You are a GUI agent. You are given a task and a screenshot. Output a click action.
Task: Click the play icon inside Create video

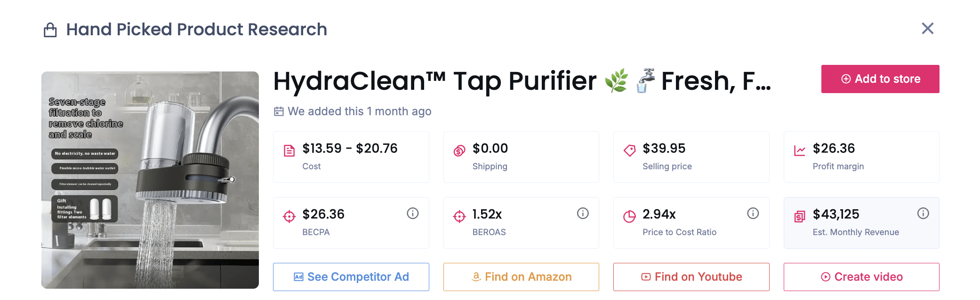825,277
